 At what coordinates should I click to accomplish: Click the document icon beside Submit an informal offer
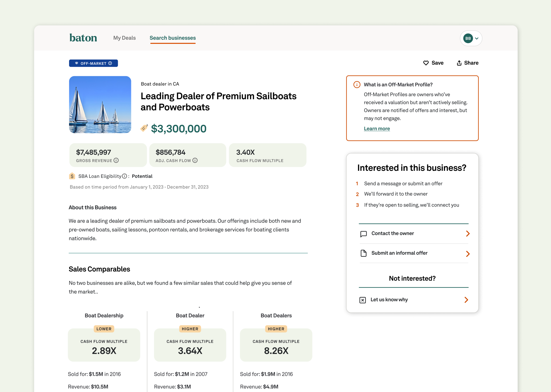pyautogui.click(x=363, y=253)
